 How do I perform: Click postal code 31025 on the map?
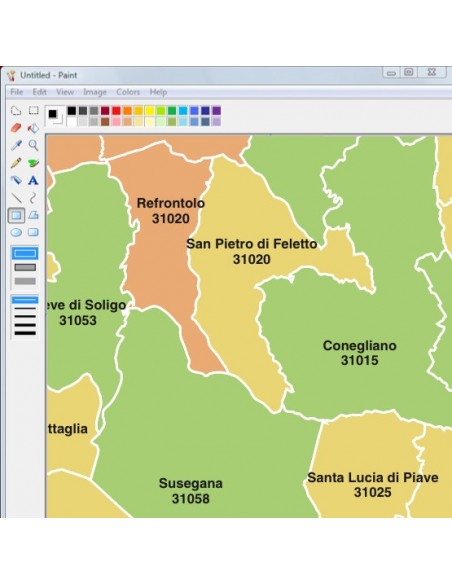click(x=373, y=492)
